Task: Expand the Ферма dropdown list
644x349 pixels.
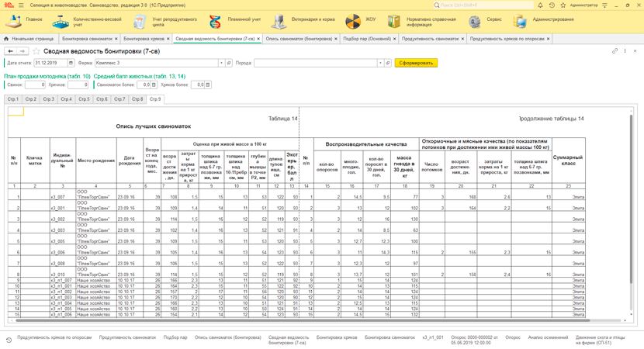Action: (221, 63)
